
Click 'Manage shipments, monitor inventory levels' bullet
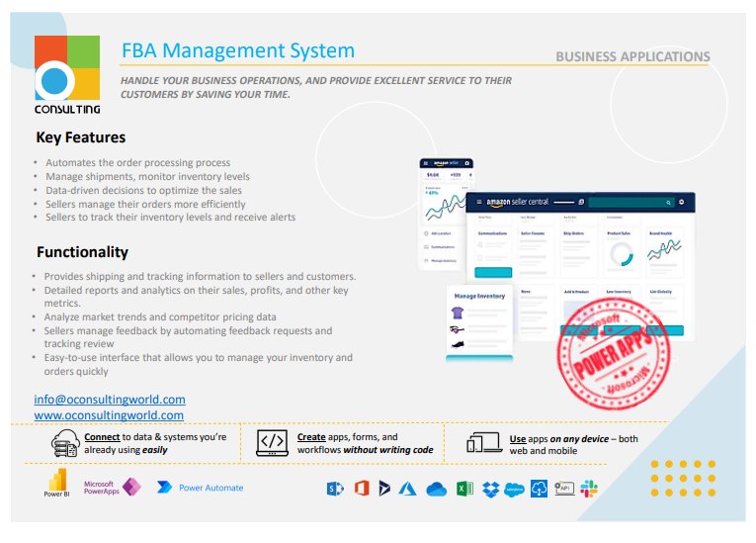147,177
